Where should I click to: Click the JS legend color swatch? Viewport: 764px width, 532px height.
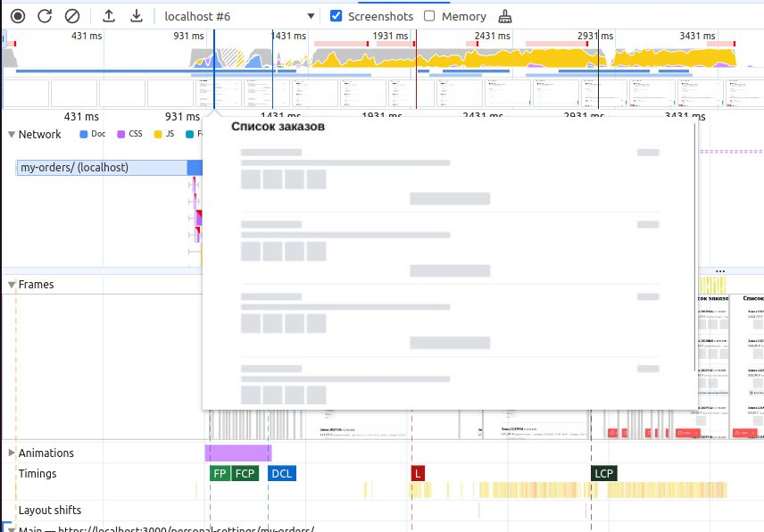click(x=158, y=135)
